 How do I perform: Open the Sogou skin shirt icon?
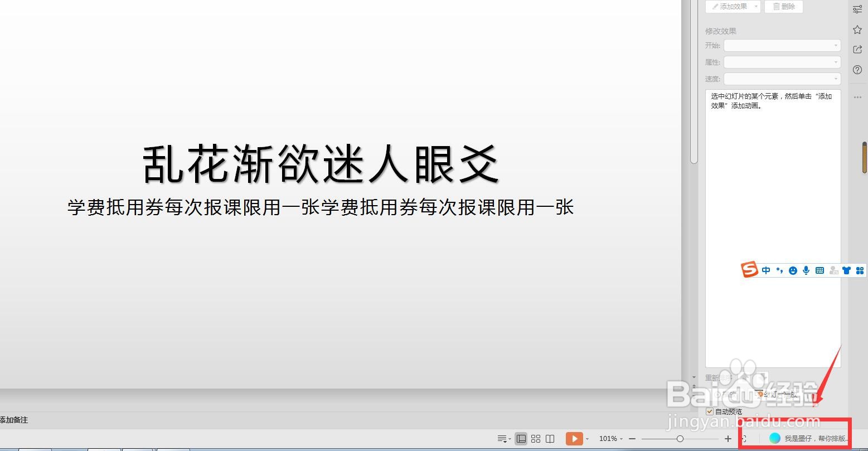[847, 270]
